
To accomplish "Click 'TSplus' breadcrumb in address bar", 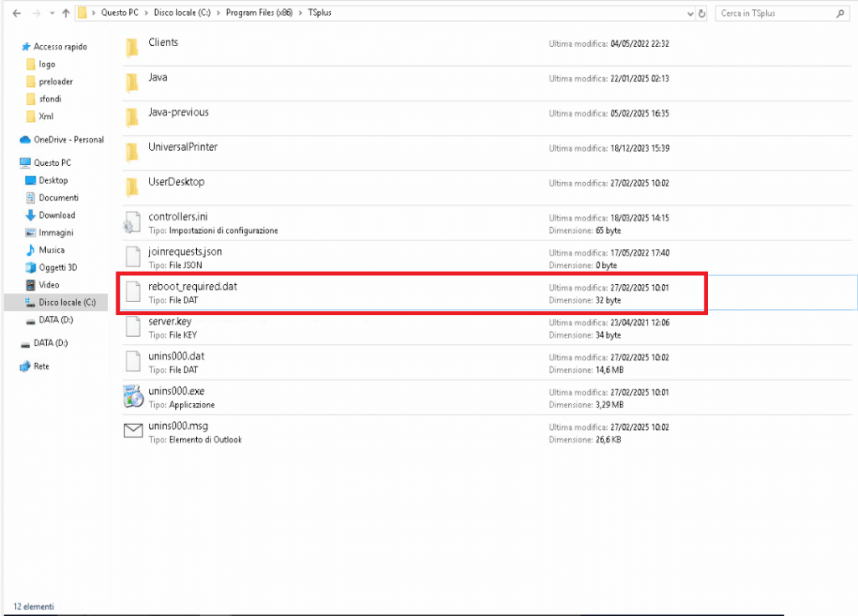I will [319, 13].
